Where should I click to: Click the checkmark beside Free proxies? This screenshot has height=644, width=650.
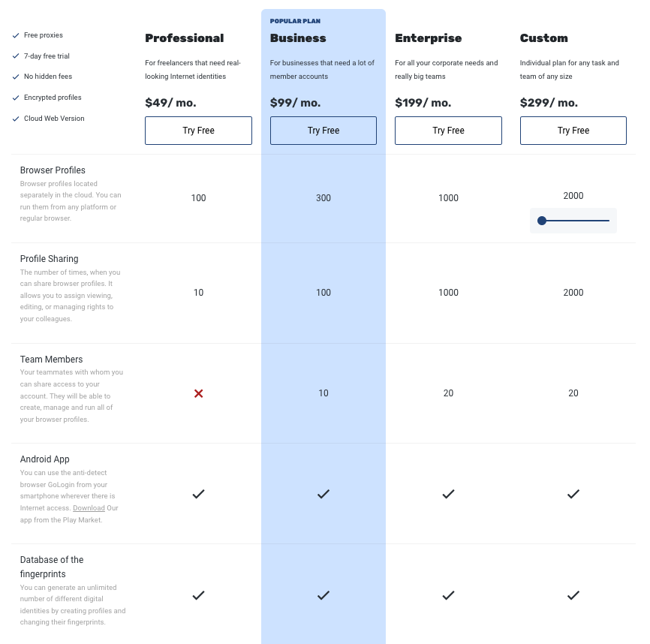coord(16,35)
